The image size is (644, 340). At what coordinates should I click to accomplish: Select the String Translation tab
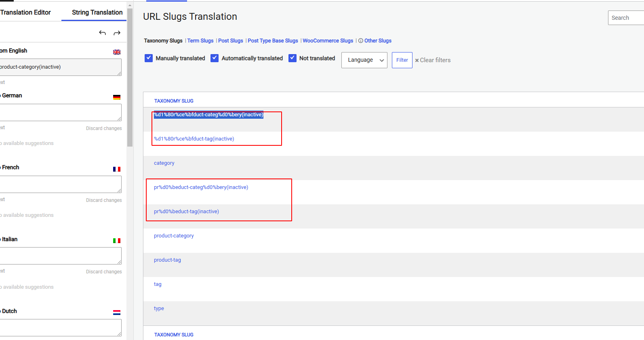point(97,13)
